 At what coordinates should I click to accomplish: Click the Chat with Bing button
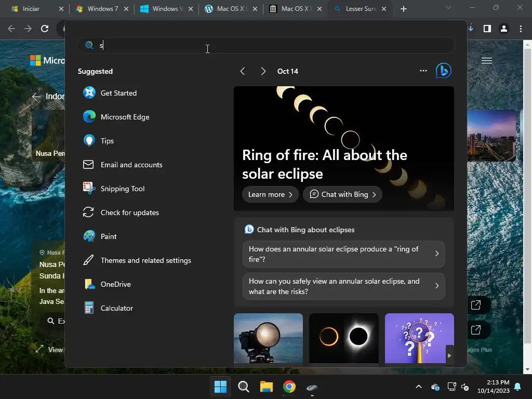coord(343,194)
